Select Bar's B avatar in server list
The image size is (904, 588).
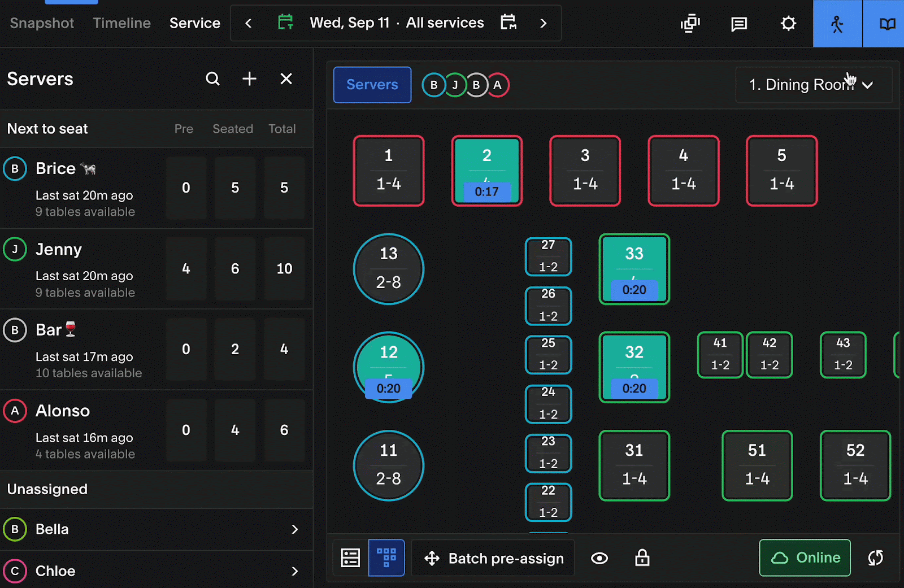coord(15,330)
